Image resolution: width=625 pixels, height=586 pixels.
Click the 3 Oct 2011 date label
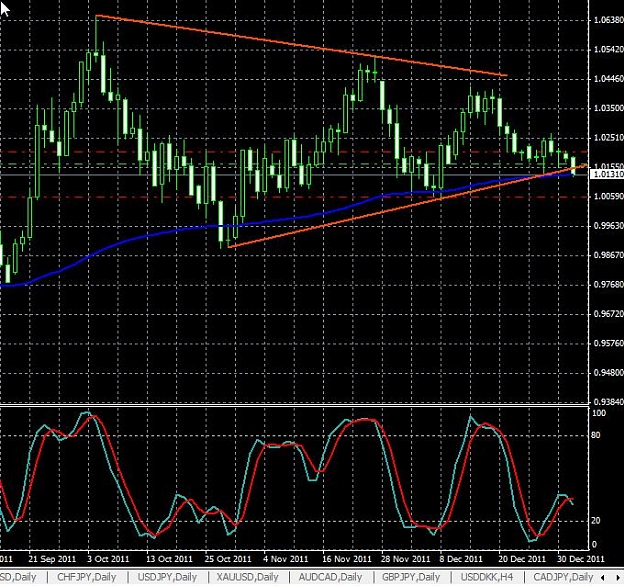(x=108, y=558)
